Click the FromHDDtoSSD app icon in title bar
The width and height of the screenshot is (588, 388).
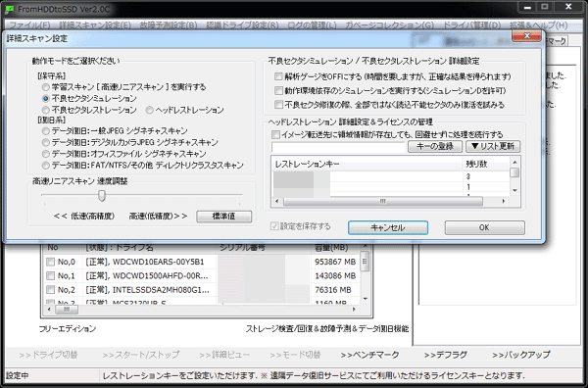click(x=10, y=9)
